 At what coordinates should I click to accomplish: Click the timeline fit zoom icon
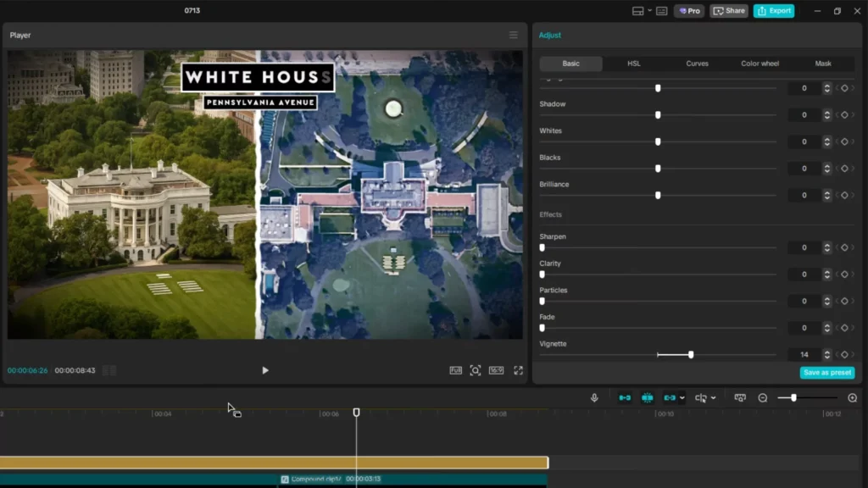point(739,398)
